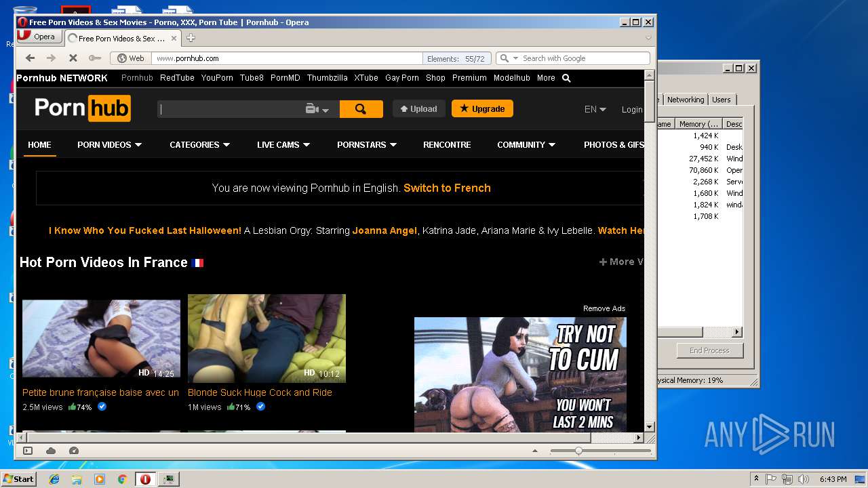Screen dimensions: 868x488
Task: Open Internet Explorer from the taskbar
Action: 54,479
